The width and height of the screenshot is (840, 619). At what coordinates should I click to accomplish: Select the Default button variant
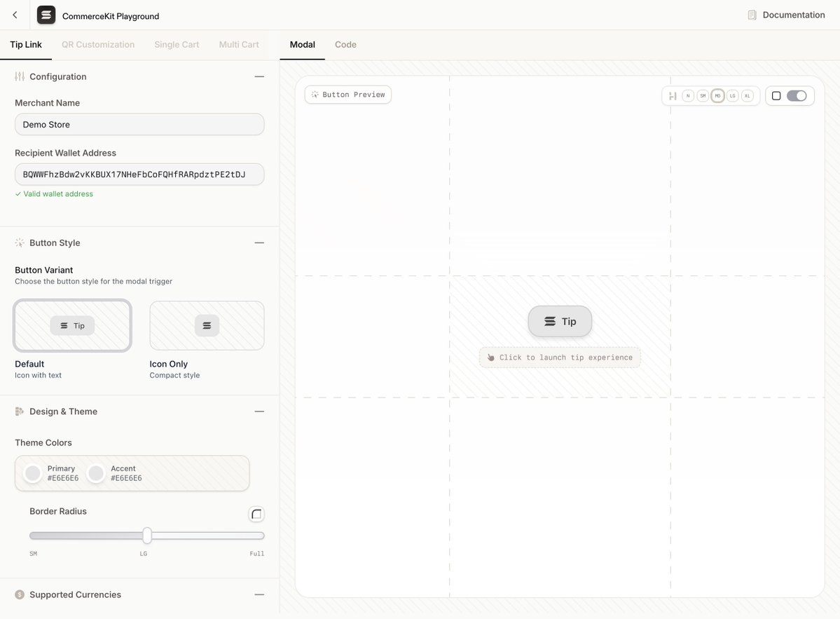point(72,325)
